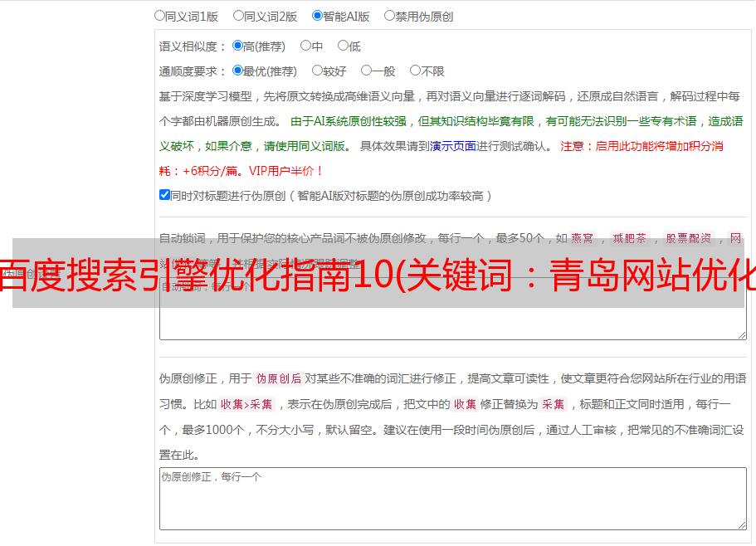Click the red VIP用户半价 notice text
This screenshot has width=756, height=546.
click(285, 171)
